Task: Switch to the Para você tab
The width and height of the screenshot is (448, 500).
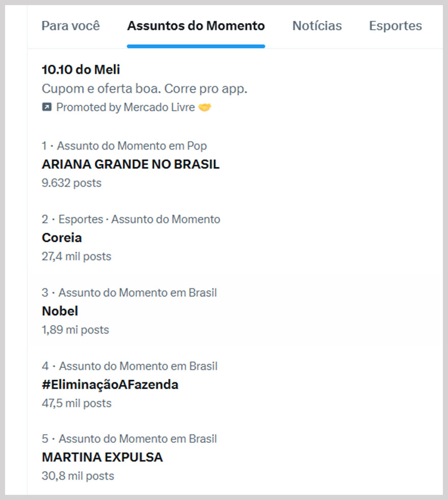Action: 71,26
